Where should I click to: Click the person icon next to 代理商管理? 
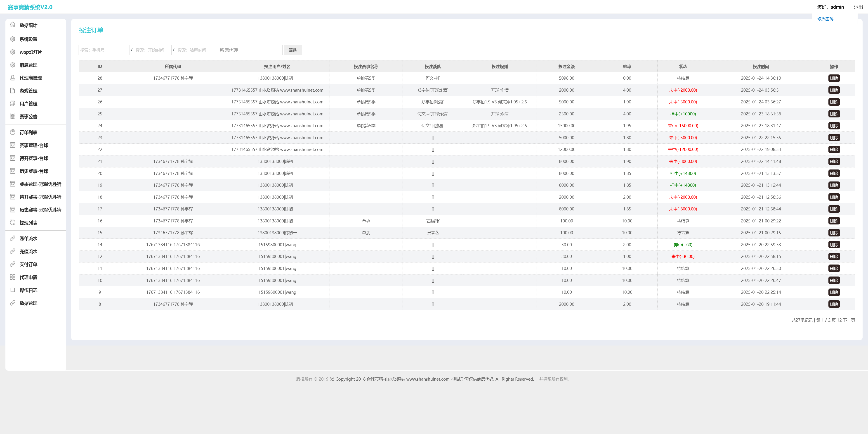point(12,78)
